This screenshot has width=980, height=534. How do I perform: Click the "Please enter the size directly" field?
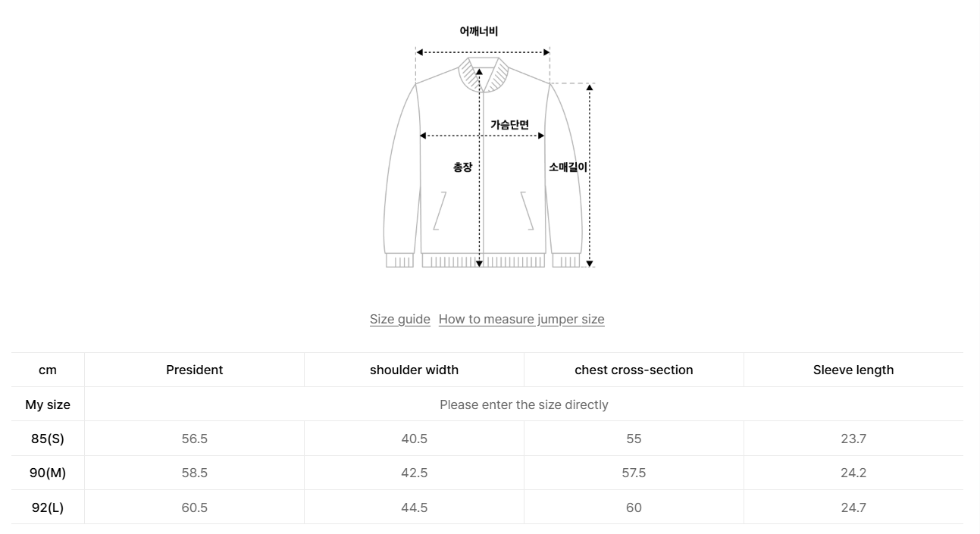(524, 404)
